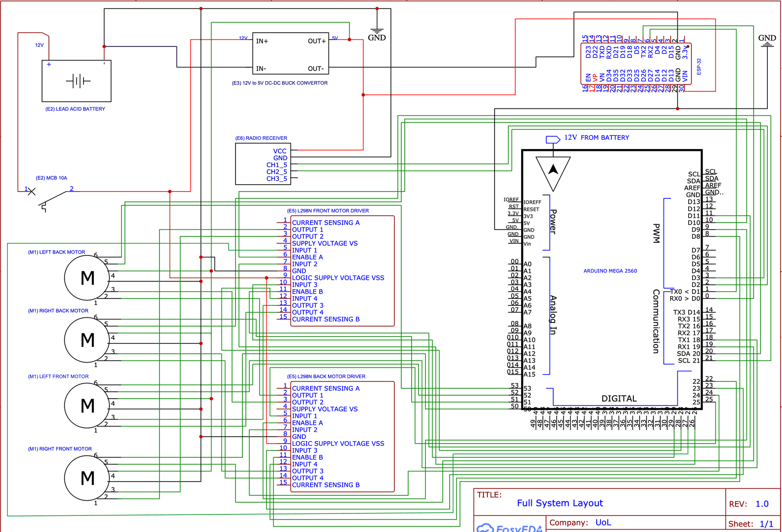
Task: Select the "PWM" section label on the Arduino
Action: click(657, 233)
